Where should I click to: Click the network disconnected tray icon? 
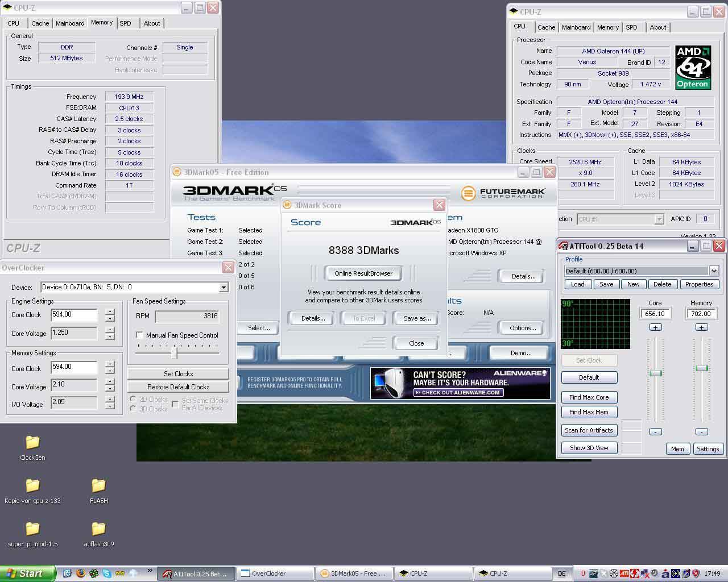(645, 573)
